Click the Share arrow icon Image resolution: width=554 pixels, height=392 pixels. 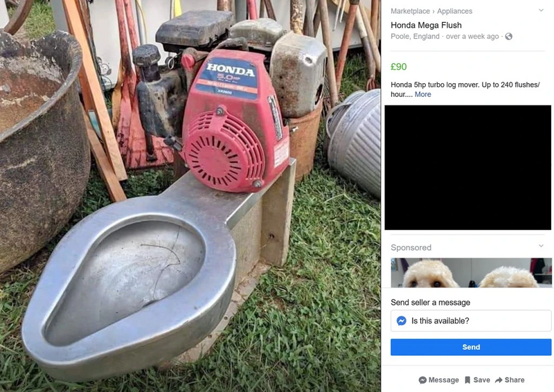pos(499,380)
